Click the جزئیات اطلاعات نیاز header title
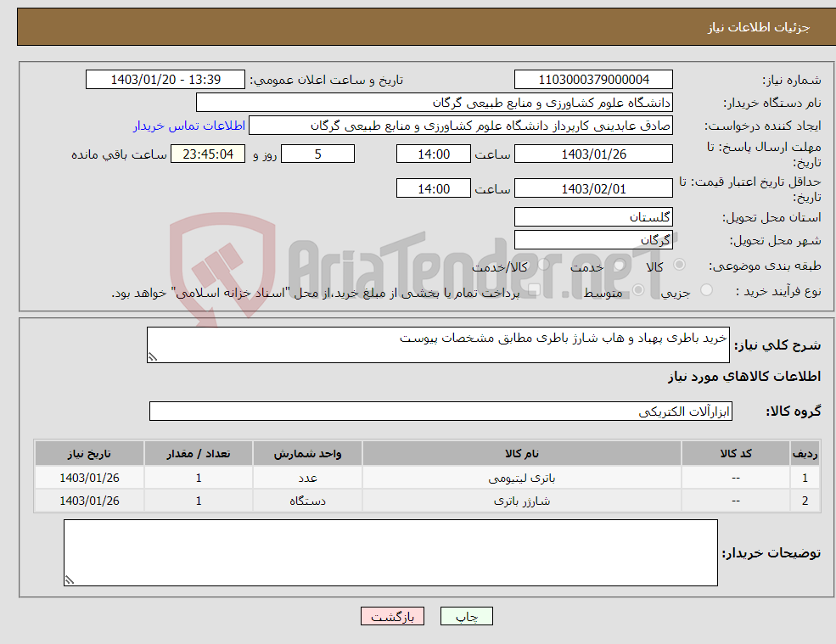Viewport: 836px width, 644px height. (758, 27)
